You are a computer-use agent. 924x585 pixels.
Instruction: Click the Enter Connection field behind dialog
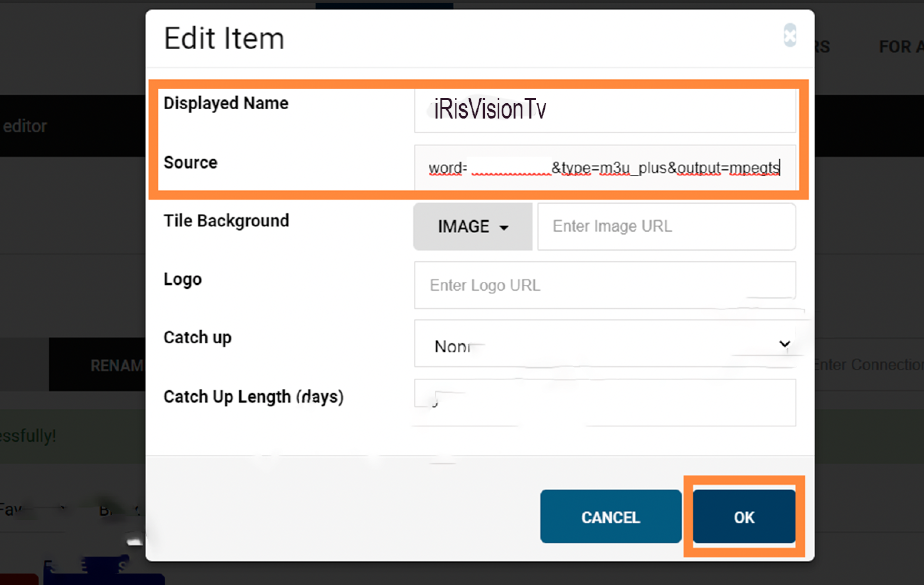[869, 364]
